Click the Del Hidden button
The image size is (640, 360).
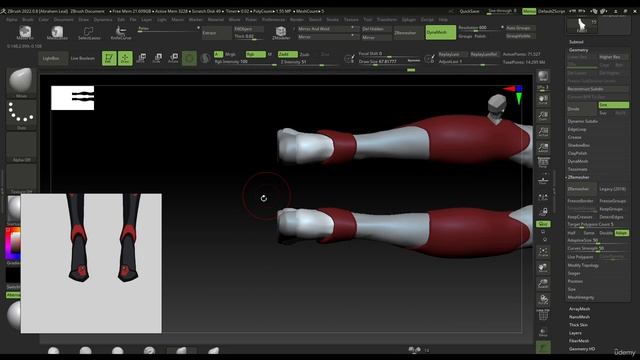coord(377,29)
